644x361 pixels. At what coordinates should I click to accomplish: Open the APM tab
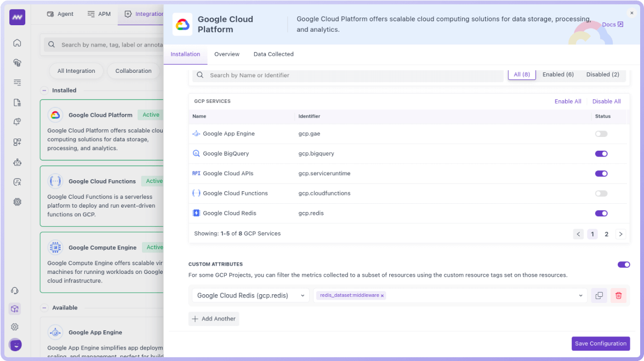point(99,14)
